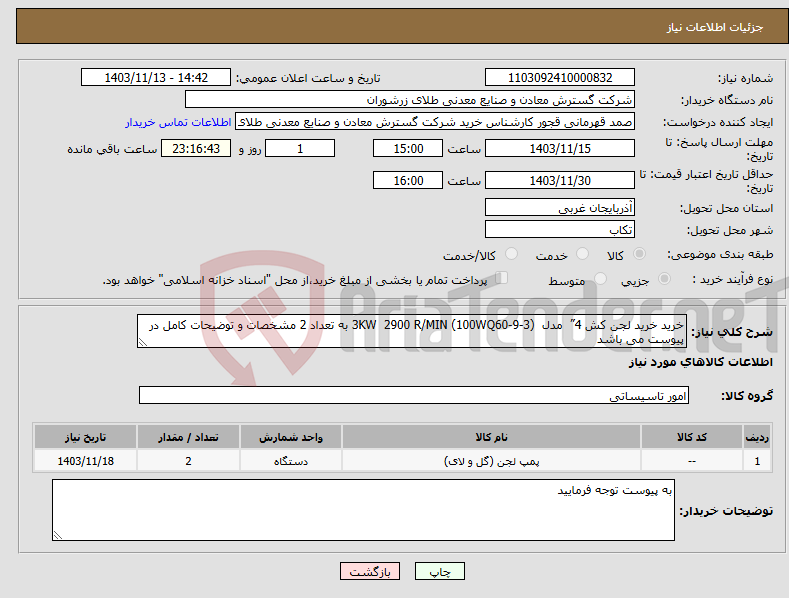
Task: Click the تعداد / مقدار column header
Action: [188, 437]
